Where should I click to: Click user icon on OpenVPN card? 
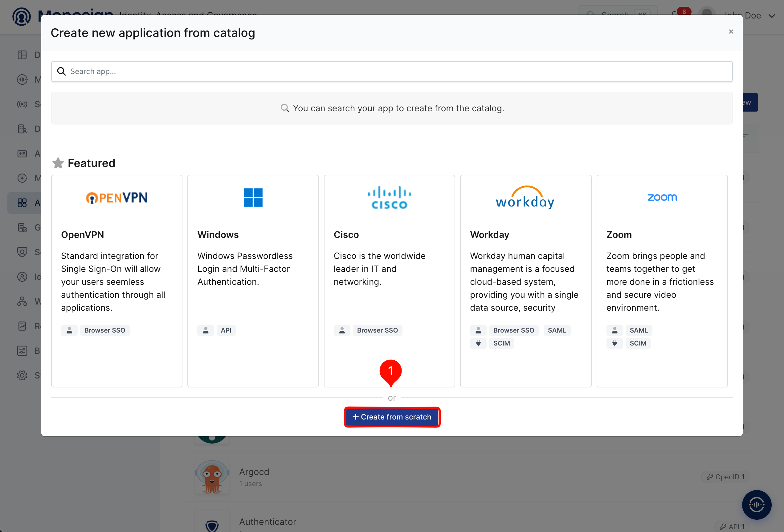(x=69, y=330)
